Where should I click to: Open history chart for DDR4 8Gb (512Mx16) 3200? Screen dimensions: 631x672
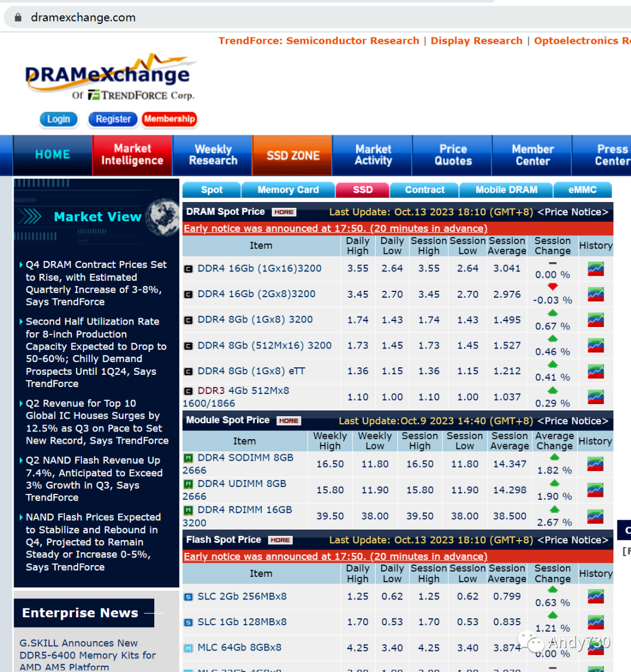[x=595, y=346]
